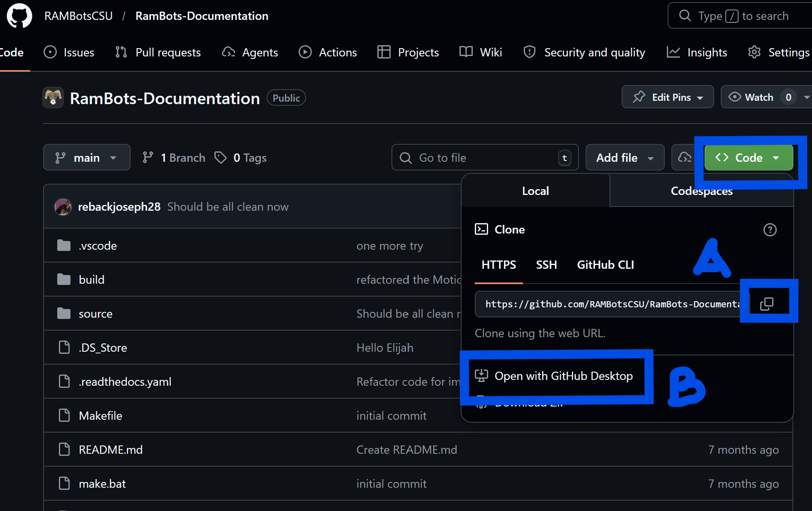The width and height of the screenshot is (812, 511).
Task: Open the Makefile file name
Action: tap(100, 416)
